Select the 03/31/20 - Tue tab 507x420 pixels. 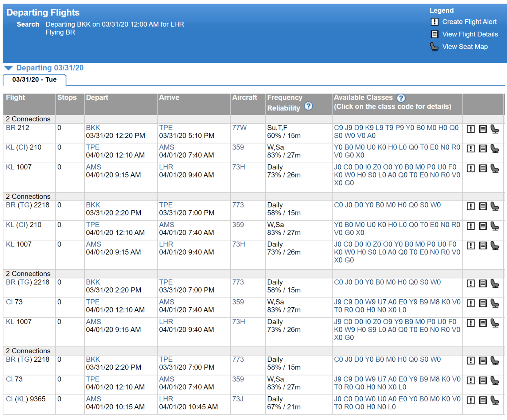coord(35,79)
